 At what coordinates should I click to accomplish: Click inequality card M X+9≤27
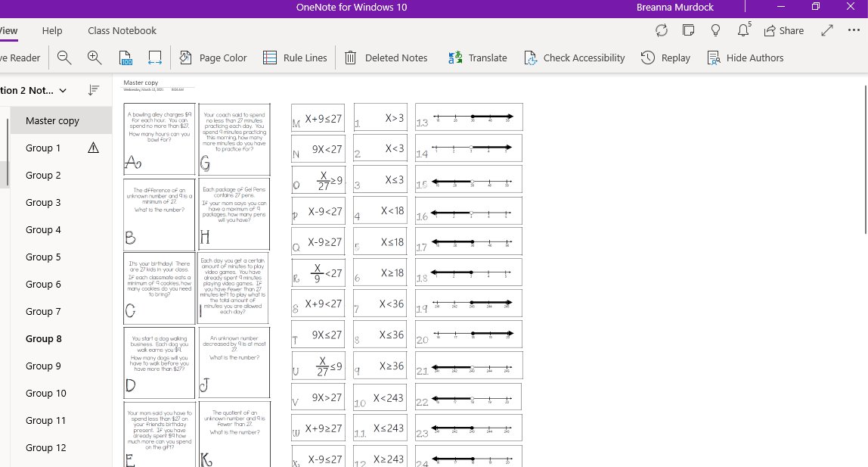coord(318,117)
